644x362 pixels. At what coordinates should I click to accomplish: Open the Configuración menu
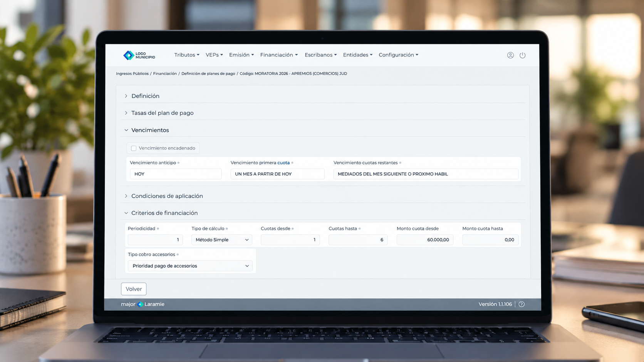pos(399,55)
